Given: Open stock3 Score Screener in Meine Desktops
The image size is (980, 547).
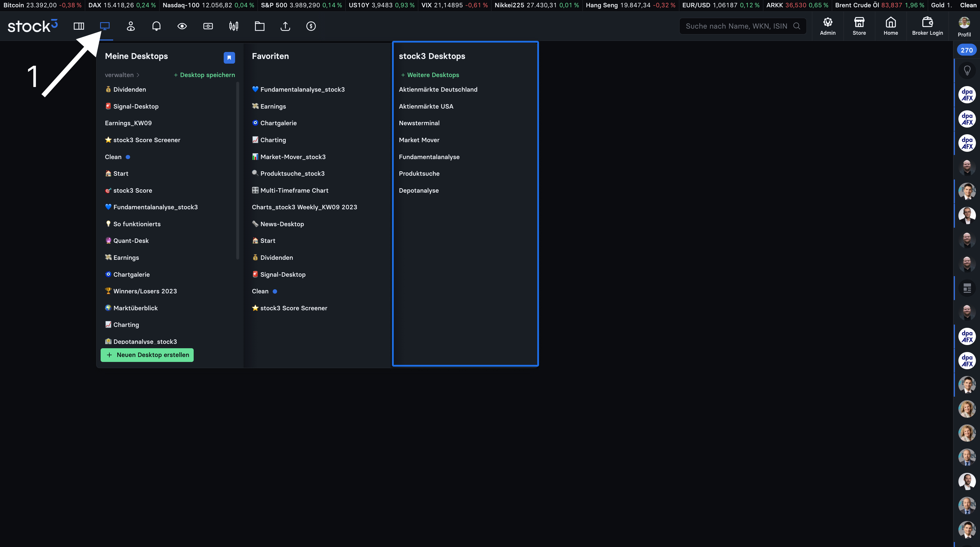Looking at the screenshot, I should point(143,140).
